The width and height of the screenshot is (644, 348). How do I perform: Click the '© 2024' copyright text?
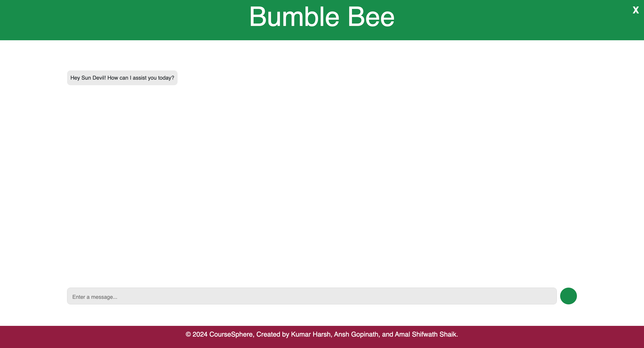[x=196, y=334]
